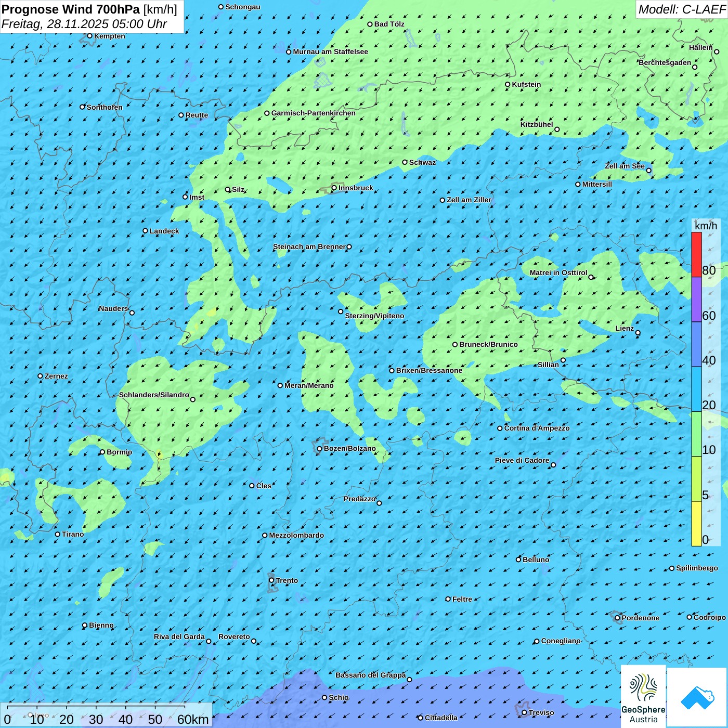Click the 'Bormio' label
The width and height of the screenshot is (728, 728).
[x=119, y=452]
